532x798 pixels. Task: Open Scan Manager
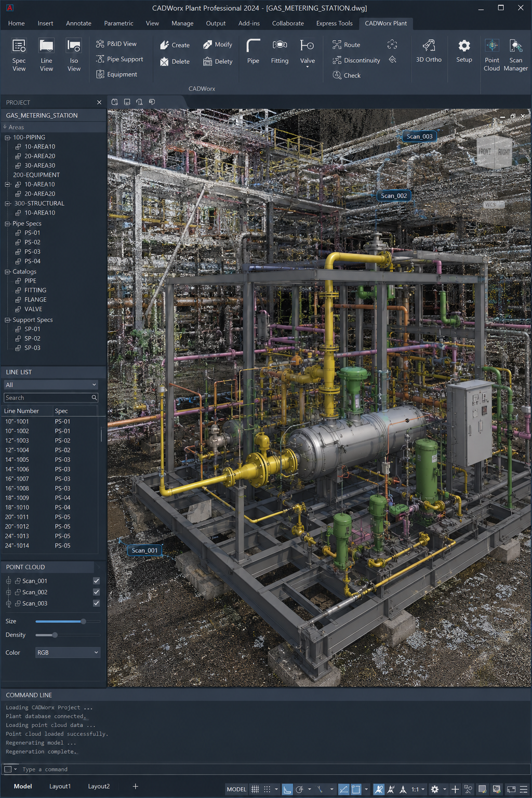(x=515, y=55)
